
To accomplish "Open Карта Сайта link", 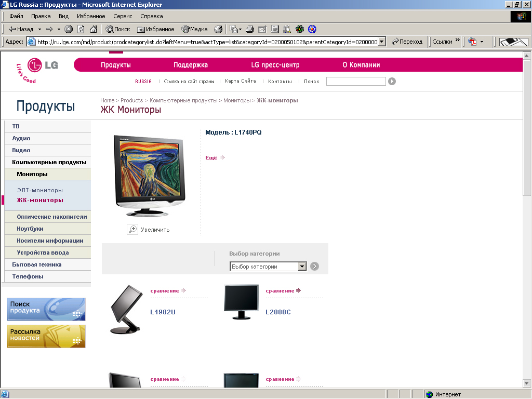I will pyautogui.click(x=240, y=81).
